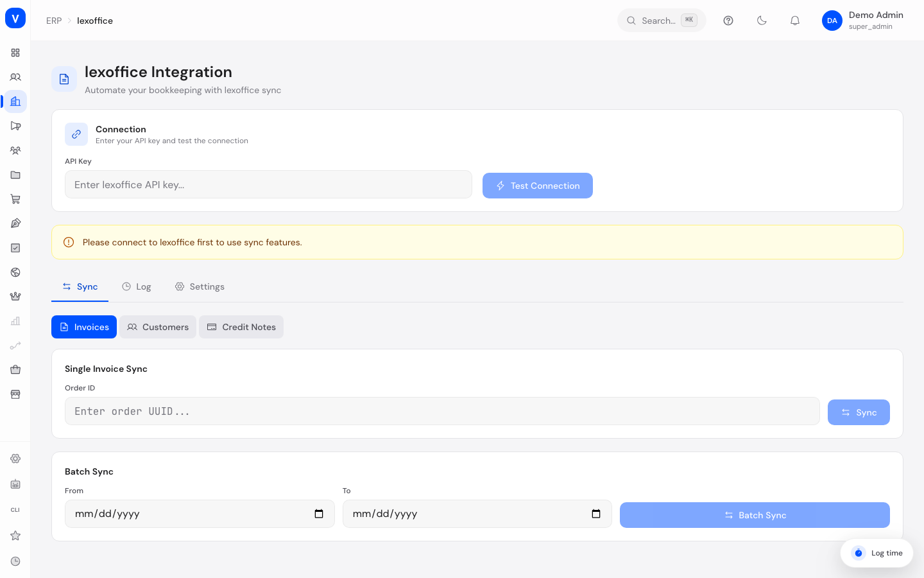
Task: Focus the From date input
Action: click(200, 514)
